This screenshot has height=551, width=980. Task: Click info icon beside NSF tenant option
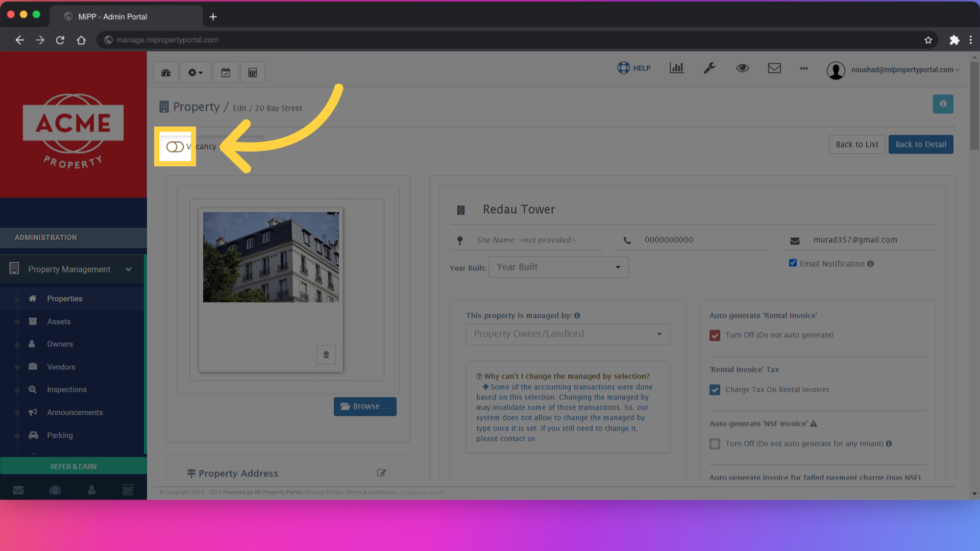[889, 444]
